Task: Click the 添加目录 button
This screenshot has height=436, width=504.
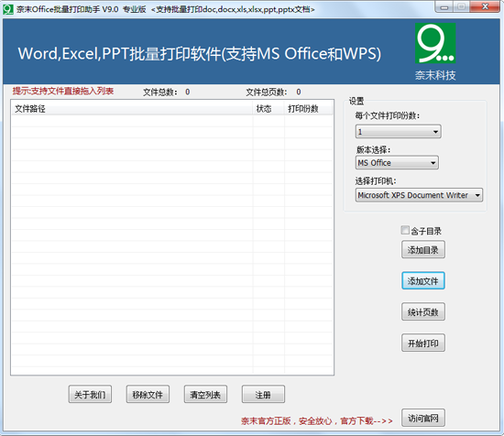Action: pyautogui.click(x=423, y=250)
